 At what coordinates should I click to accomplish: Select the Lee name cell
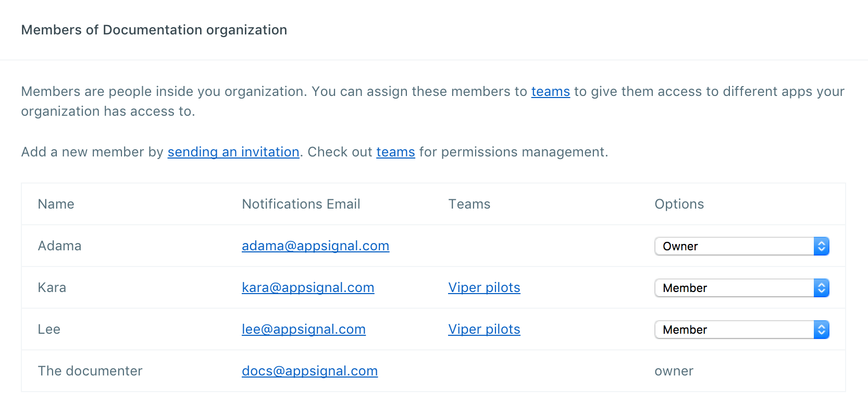49,330
